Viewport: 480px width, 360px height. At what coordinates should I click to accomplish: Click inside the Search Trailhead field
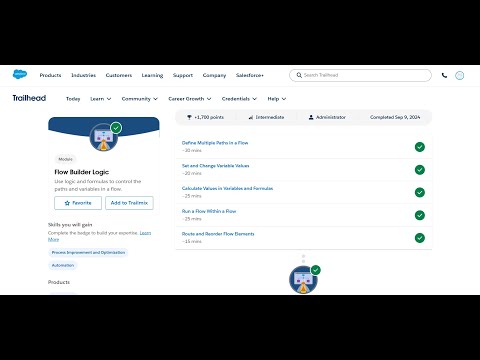[360, 75]
